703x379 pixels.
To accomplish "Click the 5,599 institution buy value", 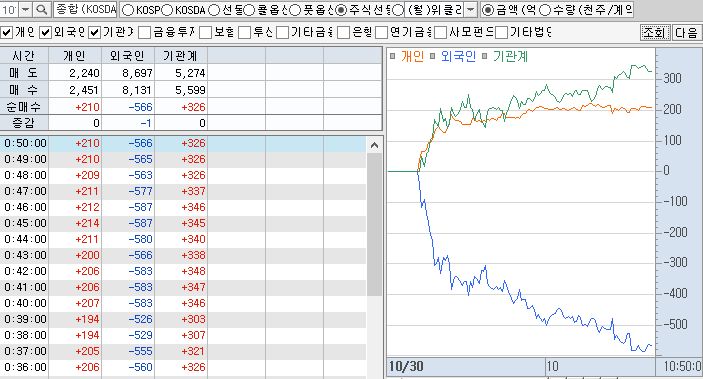I will click(x=190, y=90).
